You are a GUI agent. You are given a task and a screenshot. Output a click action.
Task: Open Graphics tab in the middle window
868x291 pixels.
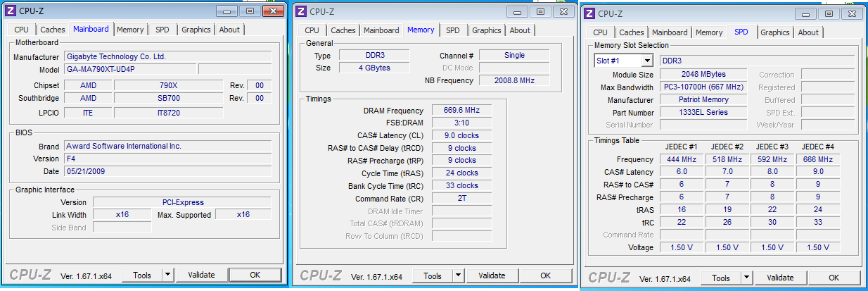(487, 30)
